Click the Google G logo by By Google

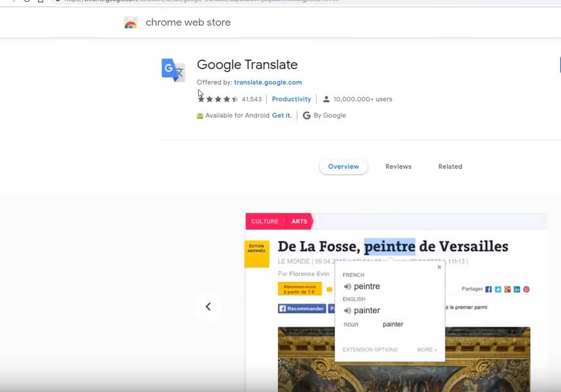coord(307,116)
